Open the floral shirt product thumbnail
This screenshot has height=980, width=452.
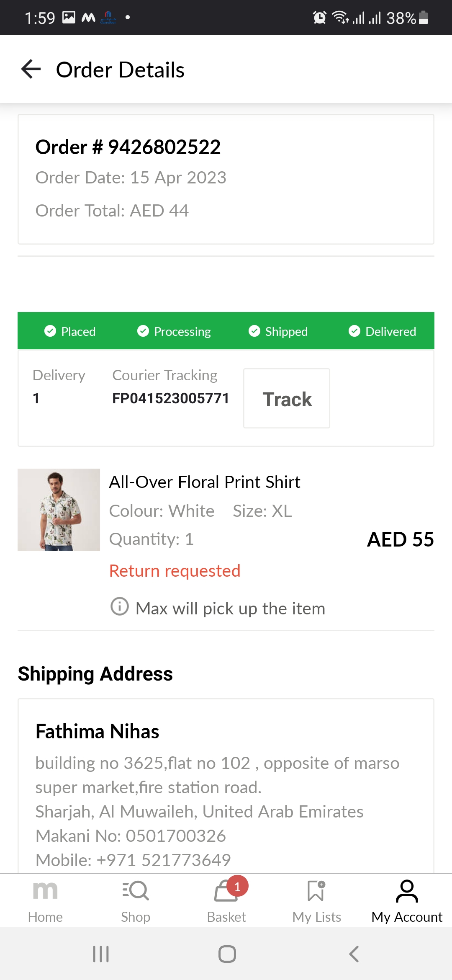click(59, 510)
